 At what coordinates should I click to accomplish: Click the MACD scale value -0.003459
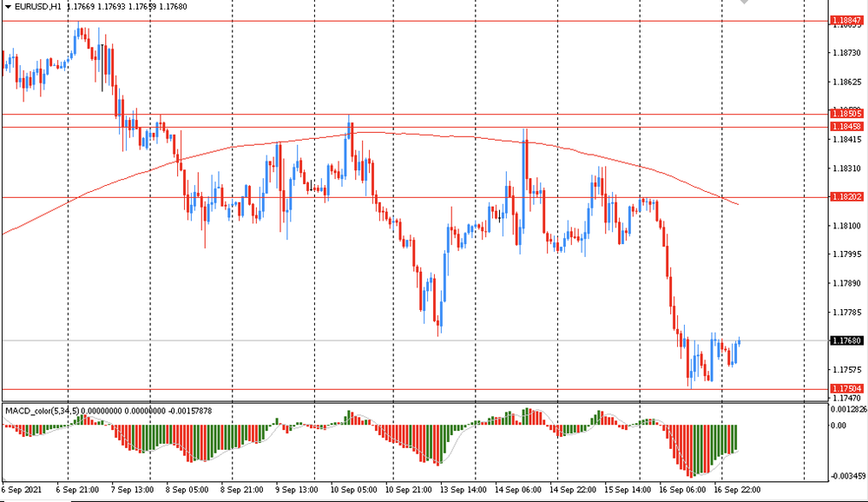pyautogui.click(x=849, y=477)
